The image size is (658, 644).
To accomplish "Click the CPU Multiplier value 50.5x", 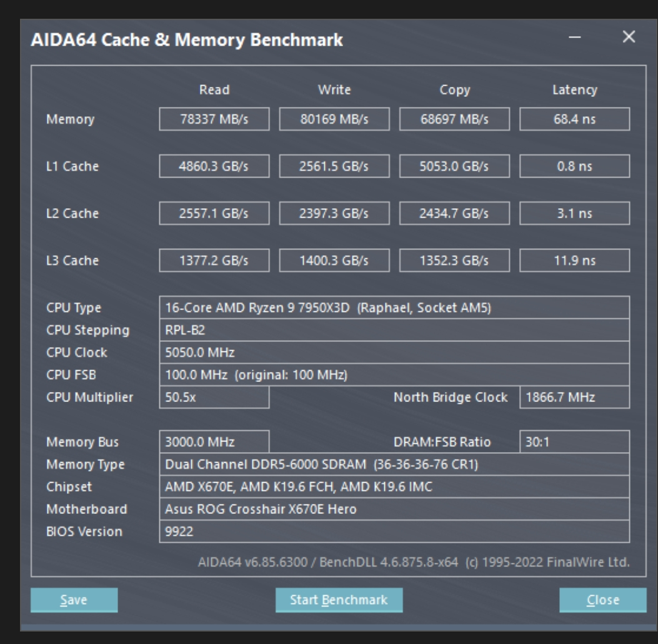I will coord(214,397).
